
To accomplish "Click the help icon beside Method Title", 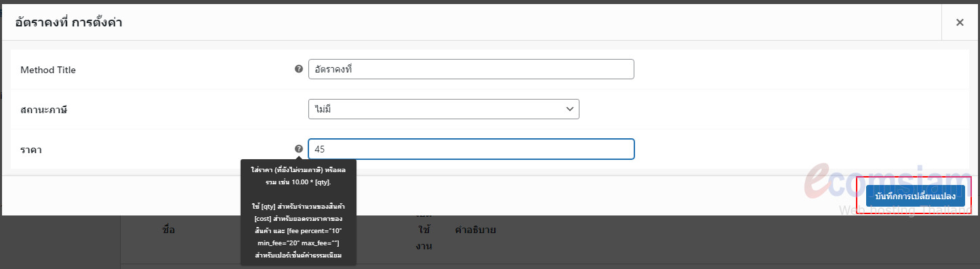I will pos(299,69).
